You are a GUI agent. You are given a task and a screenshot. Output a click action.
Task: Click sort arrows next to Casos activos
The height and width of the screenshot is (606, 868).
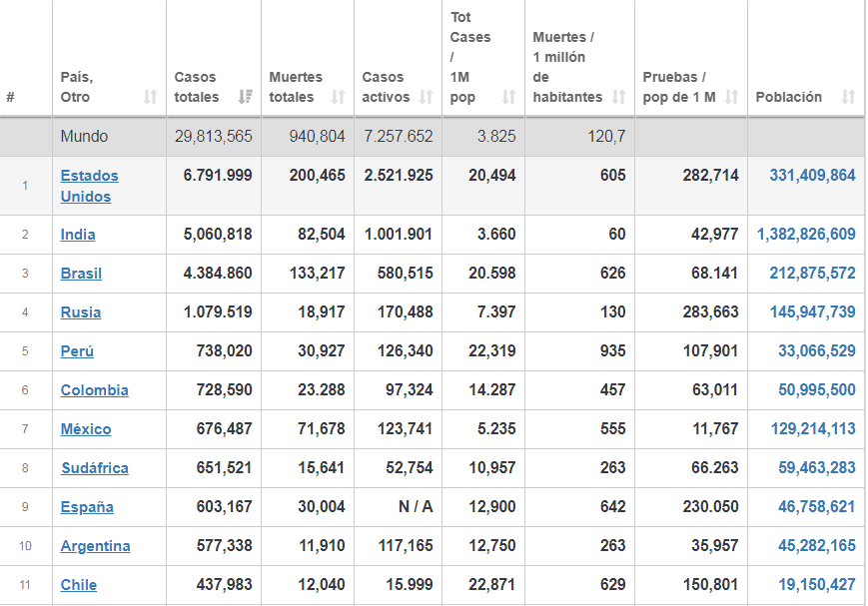[x=427, y=97]
